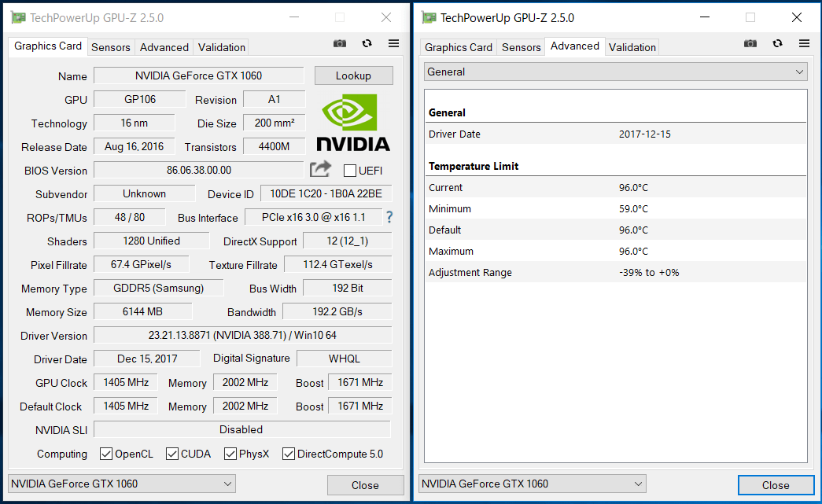Open hamburger menu in right GPU-Z window
The height and width of the screenshot is (504, 822).
(804, 43)
